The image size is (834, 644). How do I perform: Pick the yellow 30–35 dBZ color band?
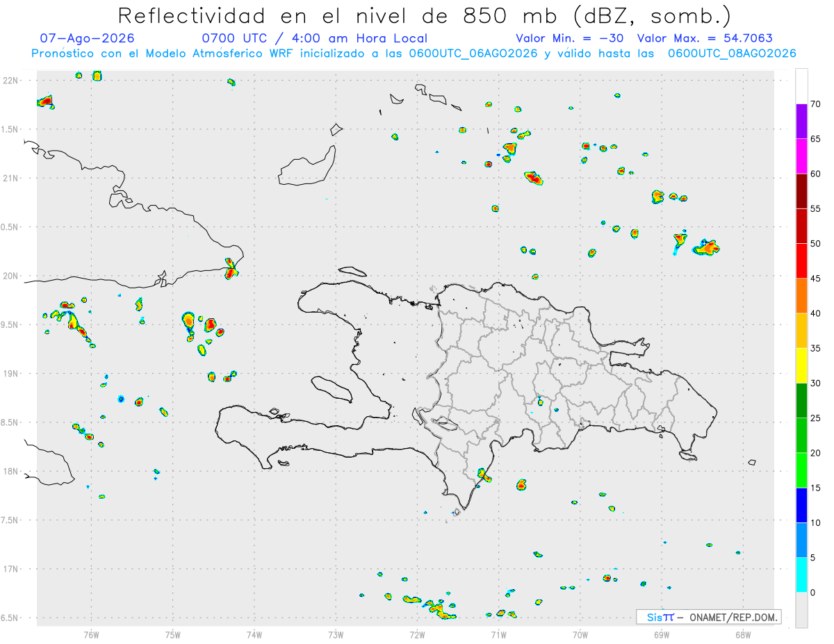pyautogui.click(x=801, y=365)
